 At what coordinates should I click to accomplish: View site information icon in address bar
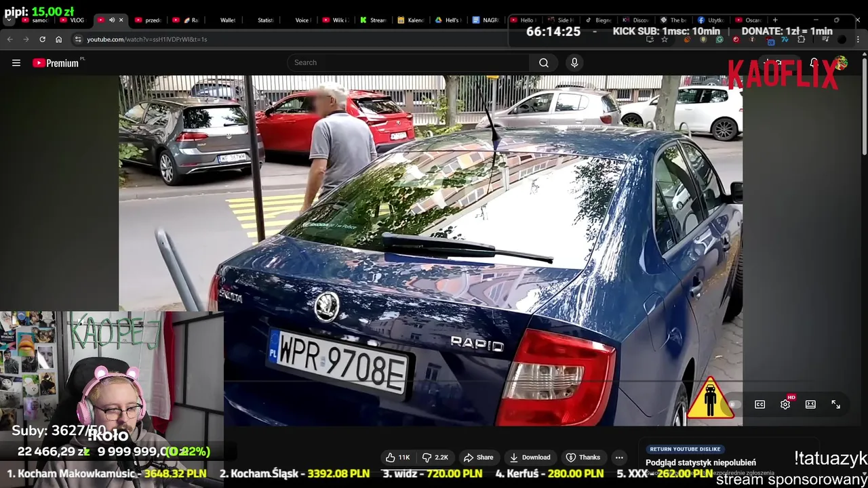click(78, 39)
